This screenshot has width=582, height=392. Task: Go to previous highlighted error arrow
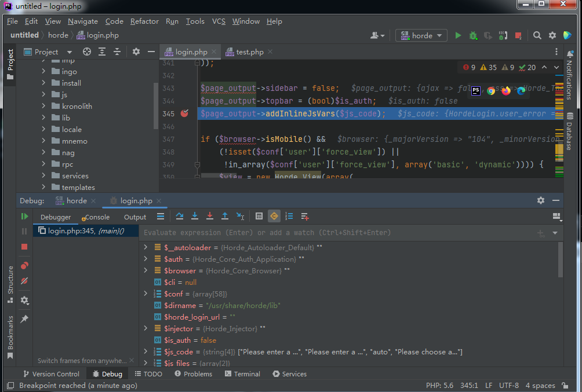(x=544, y=68)
